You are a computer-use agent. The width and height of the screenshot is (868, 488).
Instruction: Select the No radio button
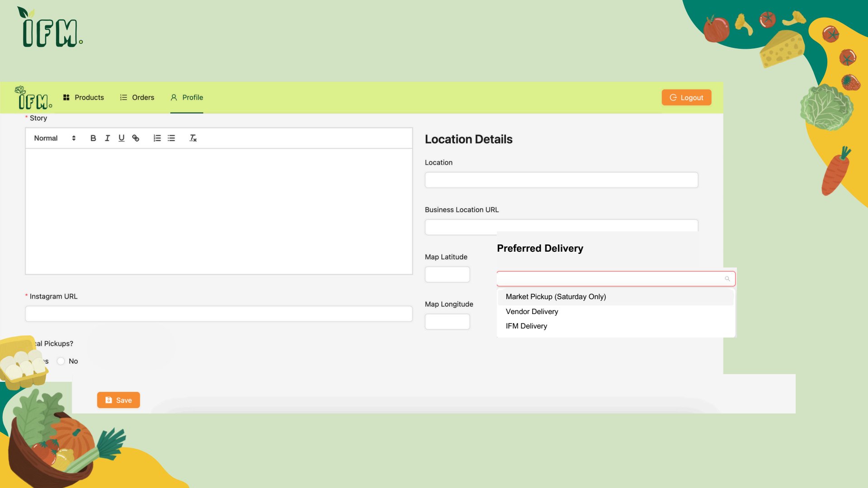[61, 361]
